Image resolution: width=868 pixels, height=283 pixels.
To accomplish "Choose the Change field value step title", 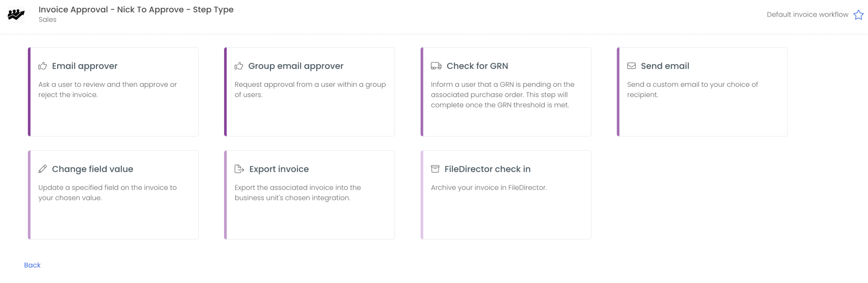I will coord(92,169).
